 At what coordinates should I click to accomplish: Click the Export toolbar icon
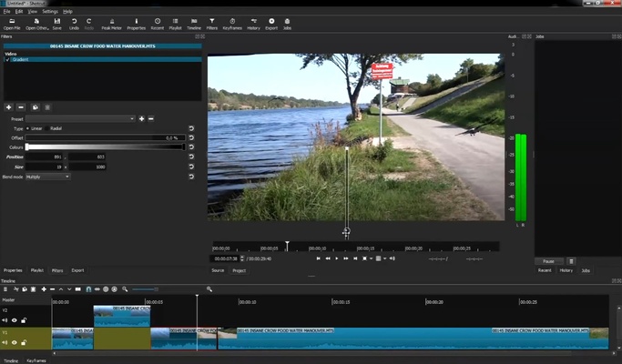tap(271, 24)
